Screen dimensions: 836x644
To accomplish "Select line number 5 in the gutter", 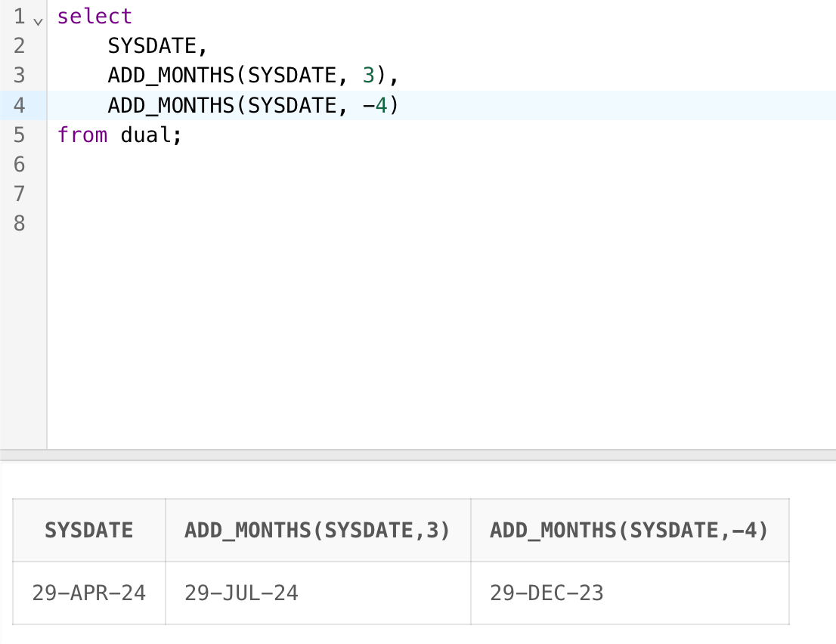I will (x=20, y=135).
